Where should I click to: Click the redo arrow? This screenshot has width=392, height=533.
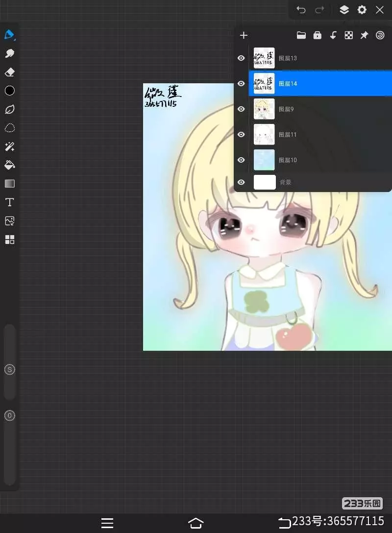[x=319, y=10]
